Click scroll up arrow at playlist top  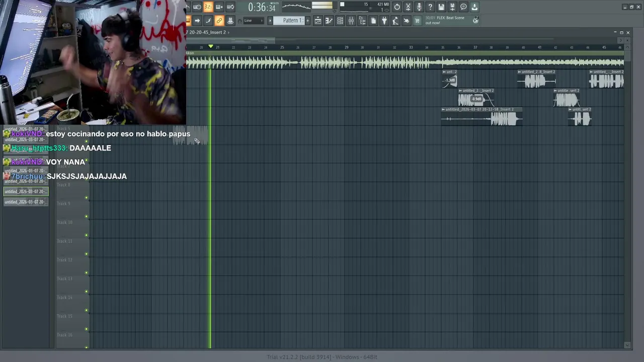coord(627,47)
